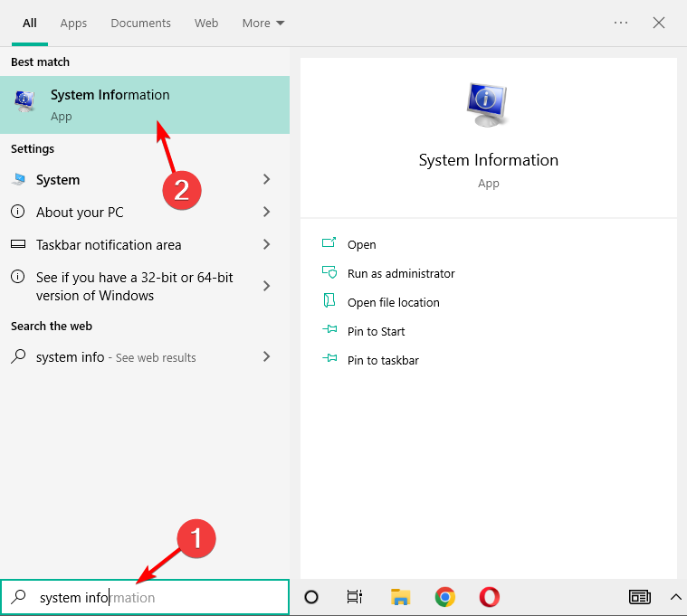Click the Run as administrator shield icon
Screen dimensions: 687x616
(329, 272)
